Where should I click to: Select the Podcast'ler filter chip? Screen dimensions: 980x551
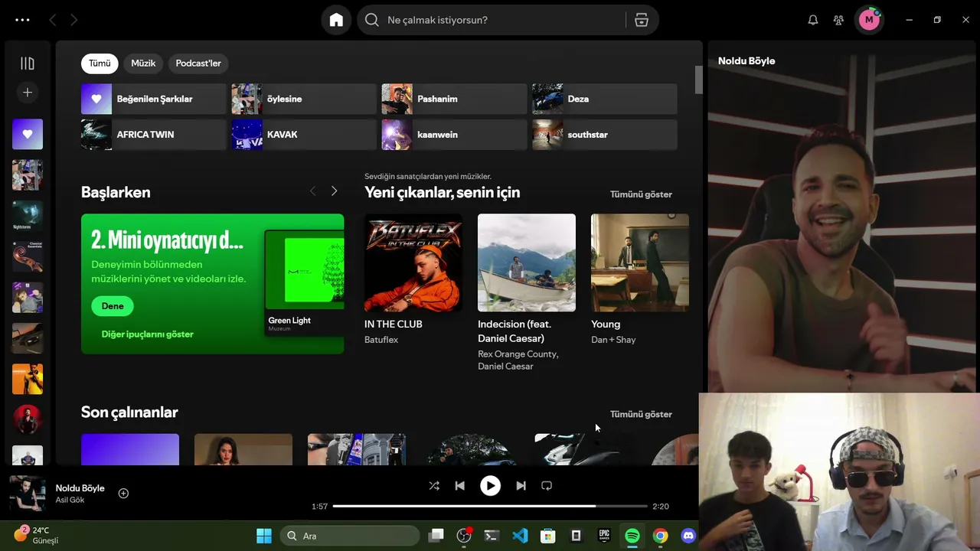198,64
